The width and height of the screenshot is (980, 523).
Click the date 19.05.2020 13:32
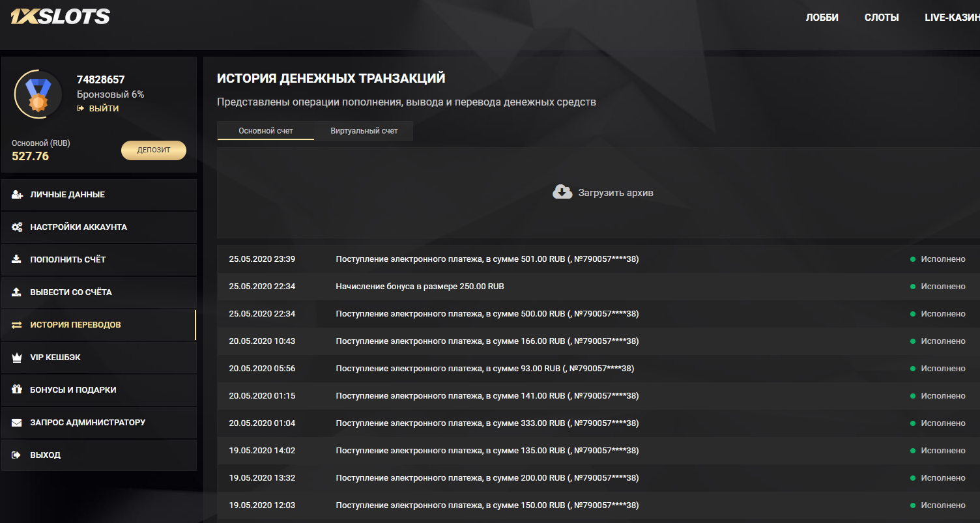pyautogui.click(x=262, y=478)
